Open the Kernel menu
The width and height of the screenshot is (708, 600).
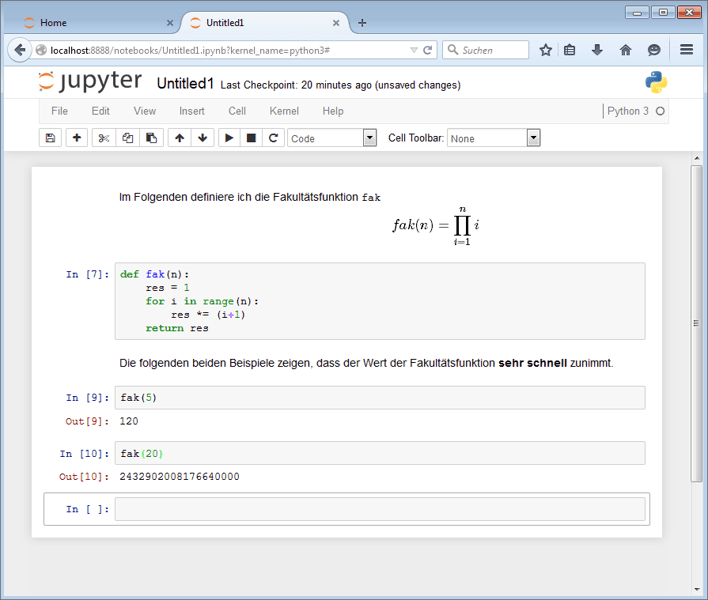click(x=284, y=111)
